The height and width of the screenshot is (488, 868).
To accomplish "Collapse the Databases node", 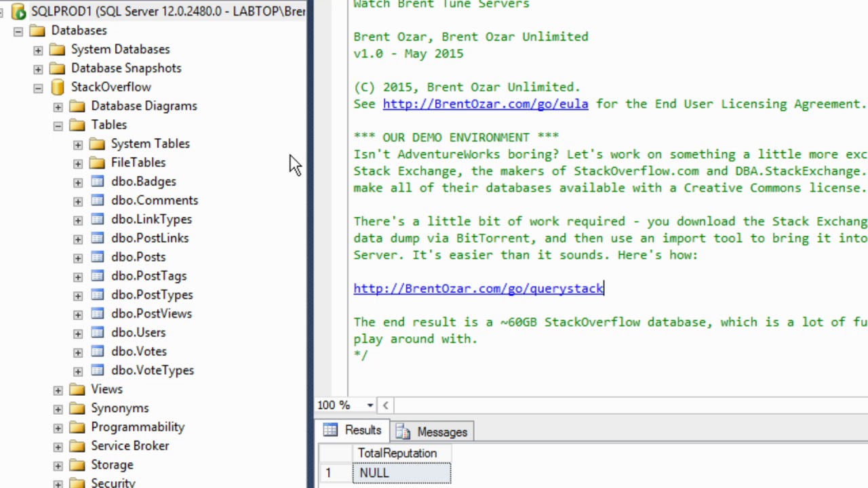I will [x=18, y=31].
